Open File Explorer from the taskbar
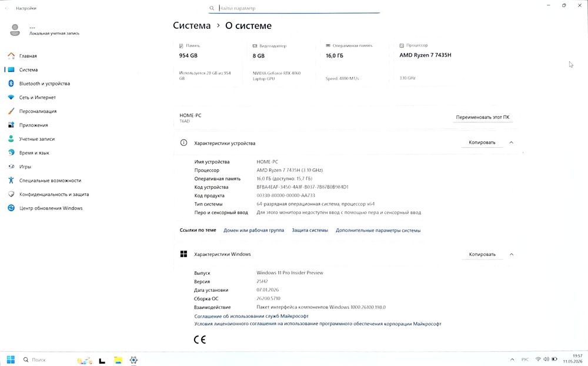Screen dimensions: 588x366 click(118, 360)
